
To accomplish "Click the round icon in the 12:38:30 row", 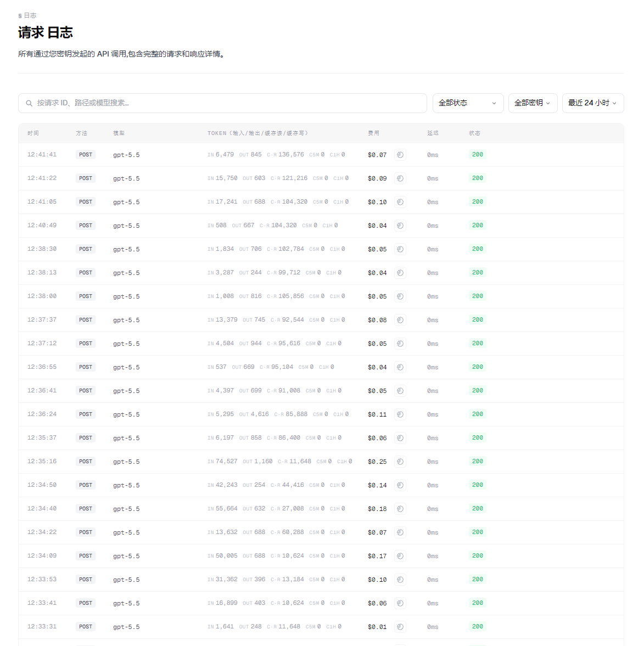I will tap(400, 249).
